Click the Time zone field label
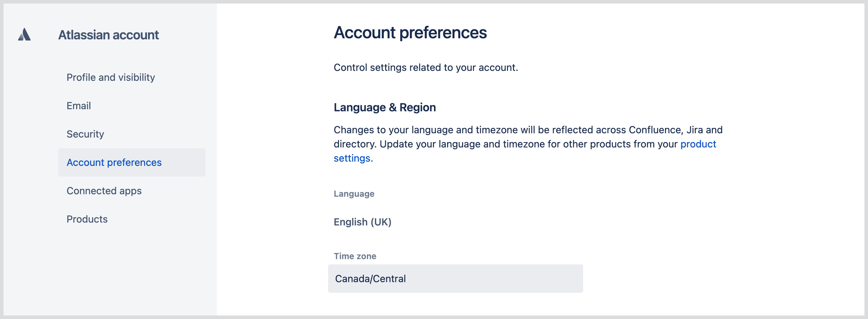The width and height of the screenshot is (868, 319). 355,256
